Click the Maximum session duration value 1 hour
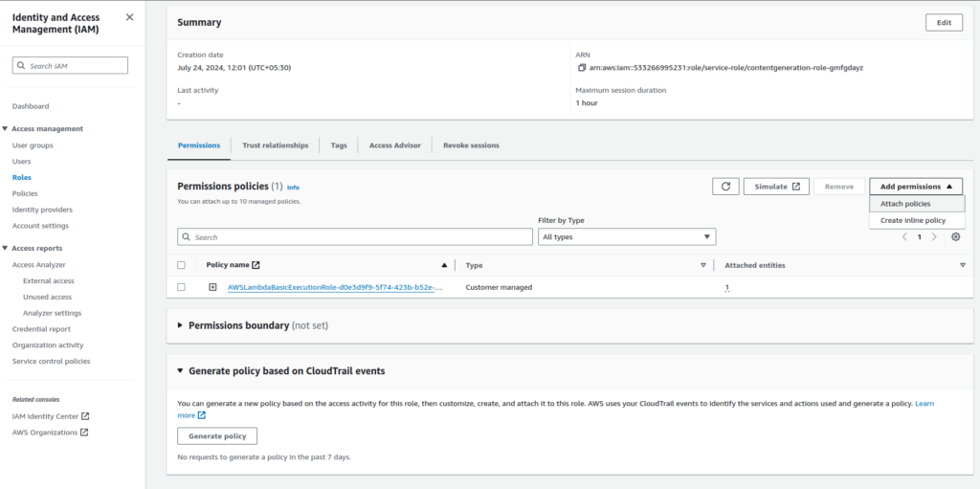Viewport: 980px width, 489px height. (x=587, y=102)
